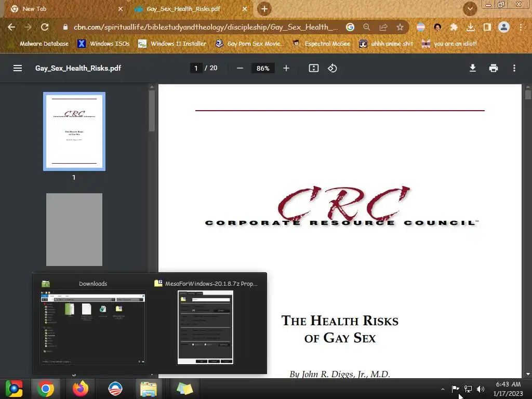Image resolution: width=532 pixels, height=399 pixels.
Task: Open the Chrome three-dot menu
Action: click(521, 27)
